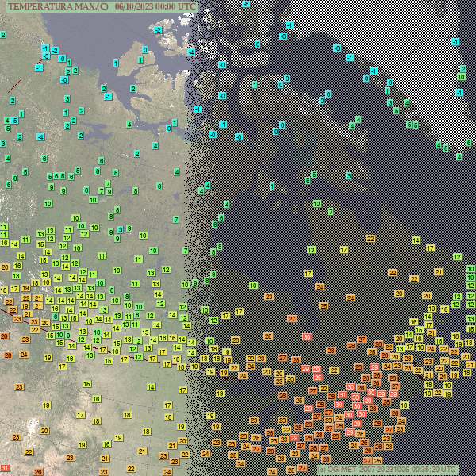This screenshot has height=476, width=476.
Task: Select the 06/10/2023 00:00 UTC timestamp
Action: click(155, 6)
